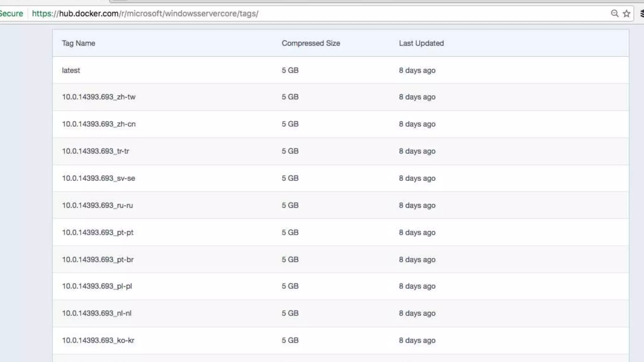Click the 10.0.14393.693_ru-ru tag name
Screen dimensions: 644x362
(x=97, y=206)
